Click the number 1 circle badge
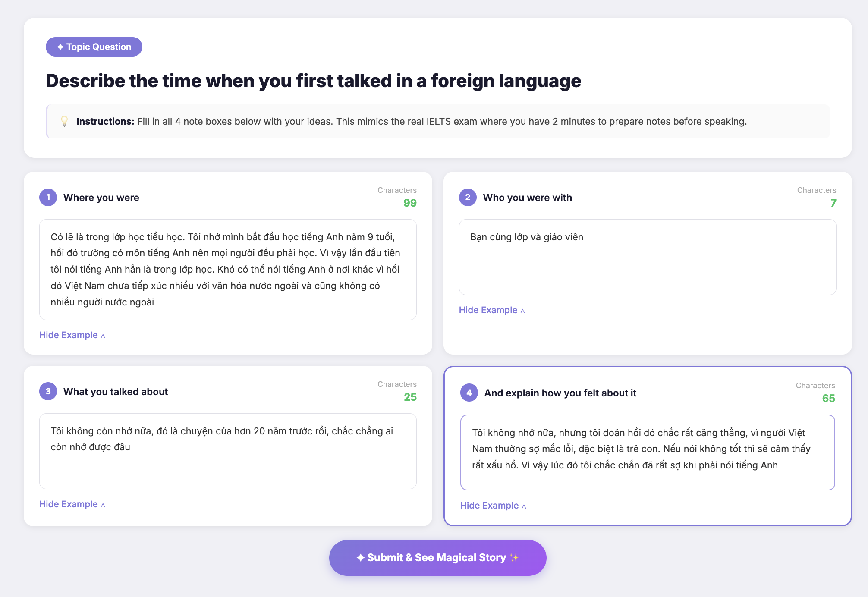This screenshot has height=597, width=868. click(x=48, y=197)
